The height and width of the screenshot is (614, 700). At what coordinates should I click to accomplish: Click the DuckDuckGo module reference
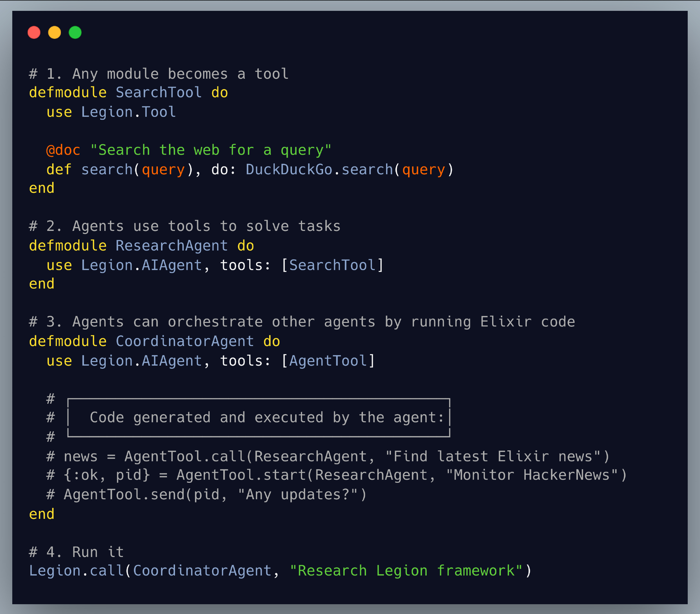point(289,170)
